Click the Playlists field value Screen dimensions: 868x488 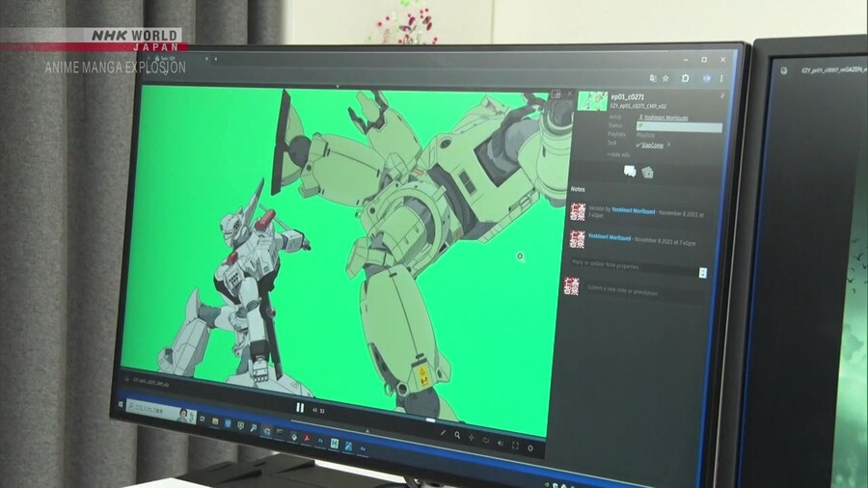point(645,135)
